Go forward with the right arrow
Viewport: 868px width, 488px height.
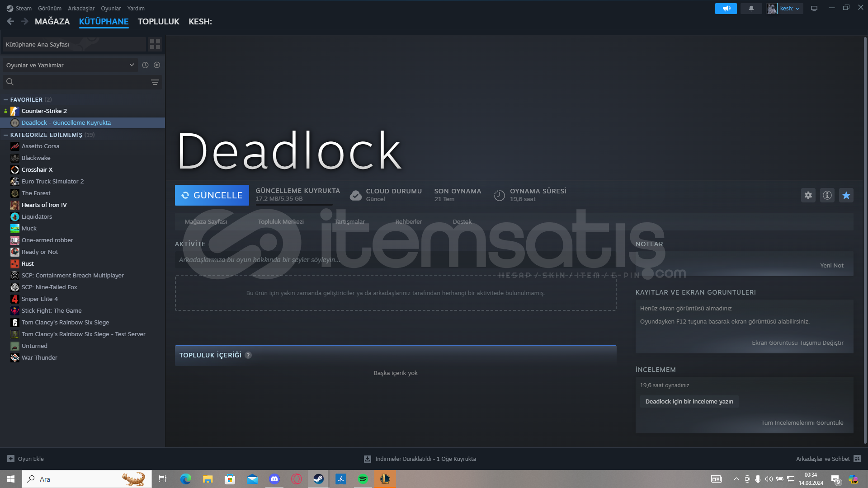[25, 21]
